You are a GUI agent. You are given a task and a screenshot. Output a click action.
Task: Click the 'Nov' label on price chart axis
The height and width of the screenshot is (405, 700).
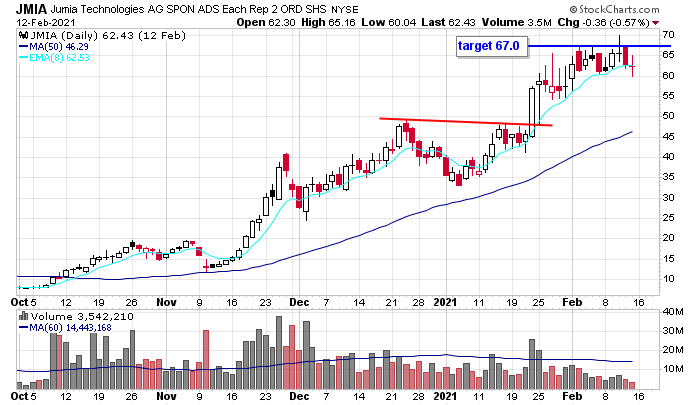click(166, 302)
